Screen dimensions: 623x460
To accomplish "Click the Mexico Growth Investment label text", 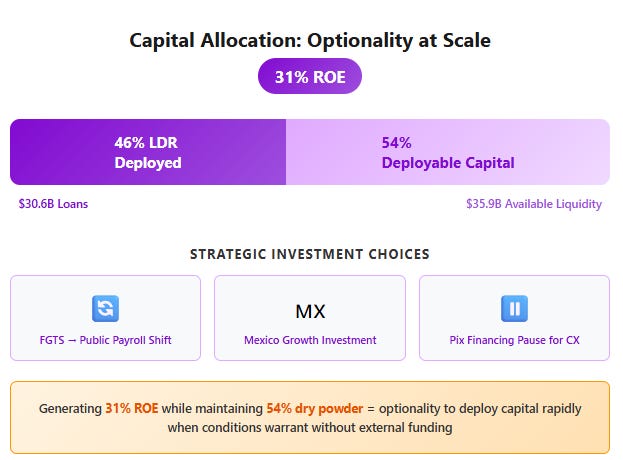I will (x=310, y=340).
